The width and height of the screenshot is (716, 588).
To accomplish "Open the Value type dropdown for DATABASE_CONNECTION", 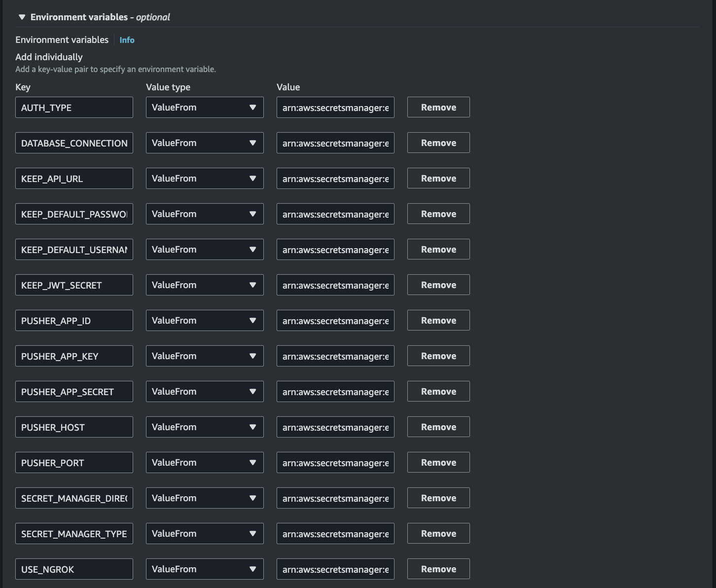I will pos(204,143).
